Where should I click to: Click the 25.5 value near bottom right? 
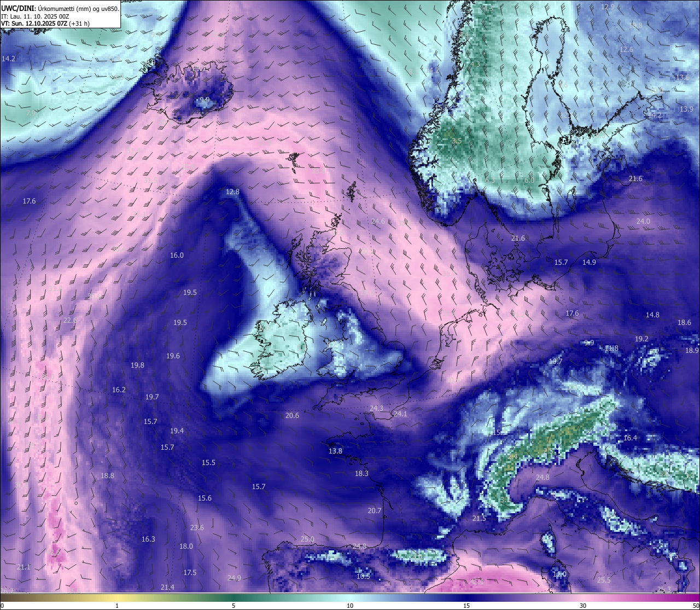[604, 580]
